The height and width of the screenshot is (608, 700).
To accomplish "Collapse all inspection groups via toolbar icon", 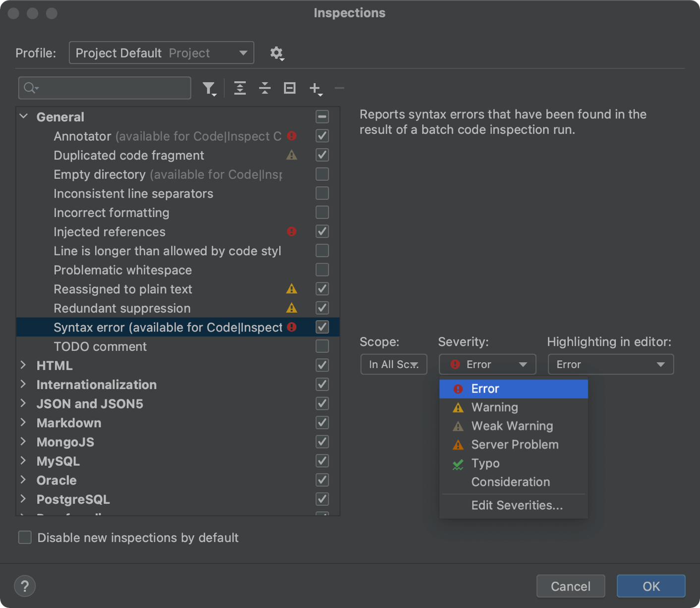I will (x=265, y=88).
